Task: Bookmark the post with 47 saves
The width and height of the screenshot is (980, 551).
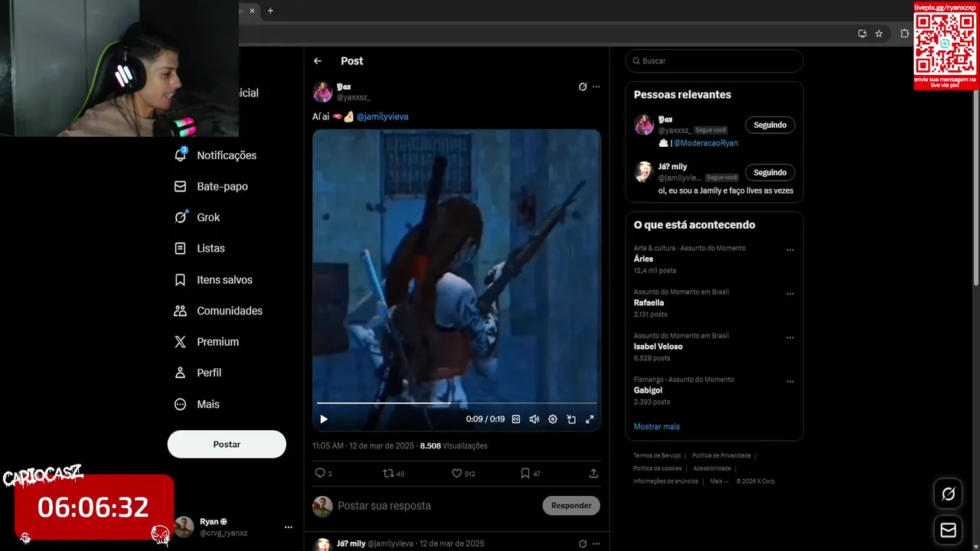Action: point(525,474)
